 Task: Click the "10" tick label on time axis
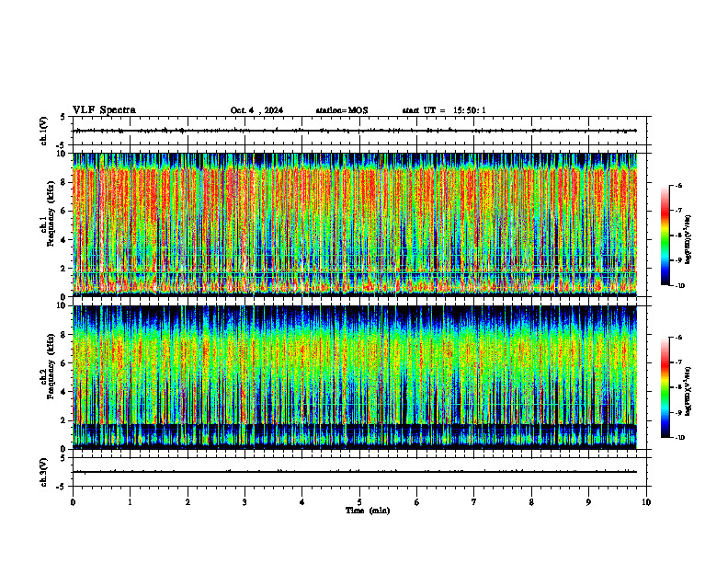click(x=646, y=502)
